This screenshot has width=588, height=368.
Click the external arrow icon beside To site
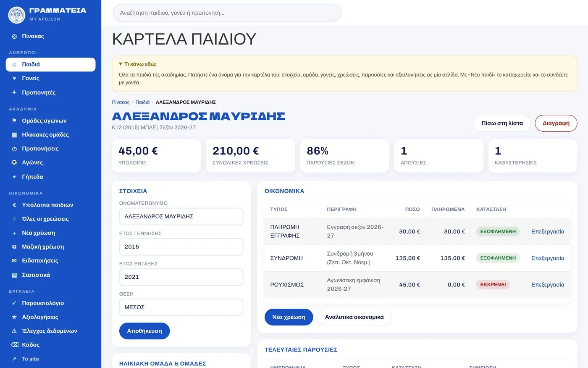pos(14,359)
